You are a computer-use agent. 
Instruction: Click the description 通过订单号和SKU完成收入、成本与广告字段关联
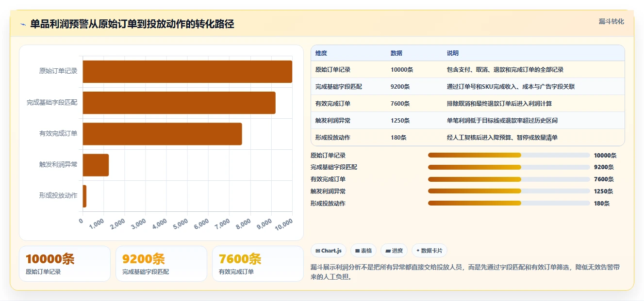click(x=511, y=87)
